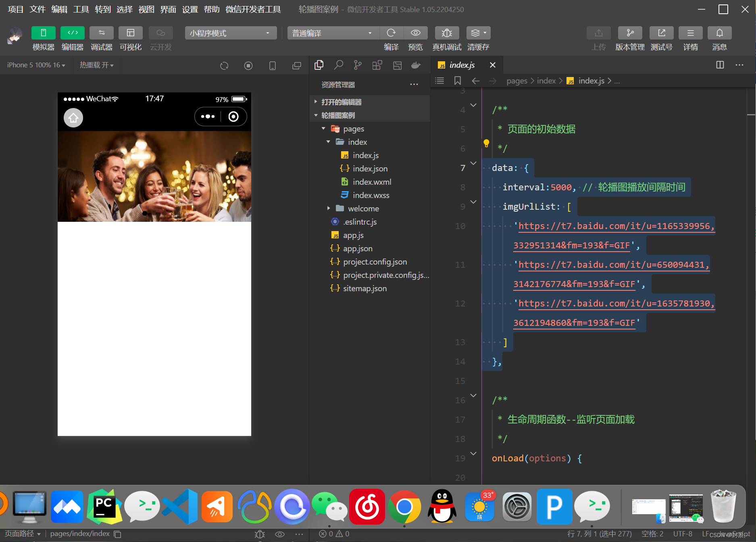Image resolution: width=756 pixels, height=542 pixels.
Task: Click the test account icon (测试号)
Action: [x=662, y=33]
